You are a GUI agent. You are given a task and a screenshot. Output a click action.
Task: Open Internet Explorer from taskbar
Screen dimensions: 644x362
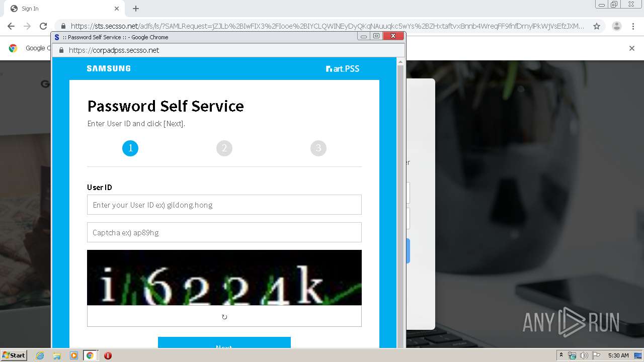click(40, 355)
